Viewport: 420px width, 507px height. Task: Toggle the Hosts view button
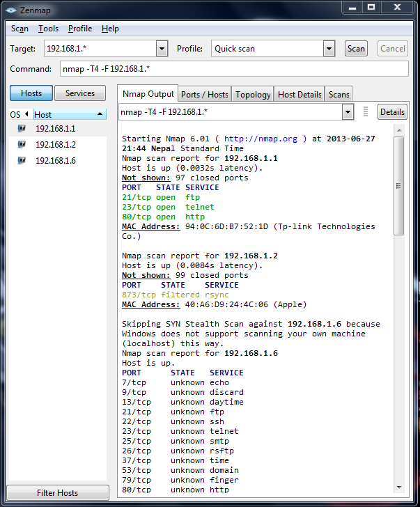pos(31,93)
